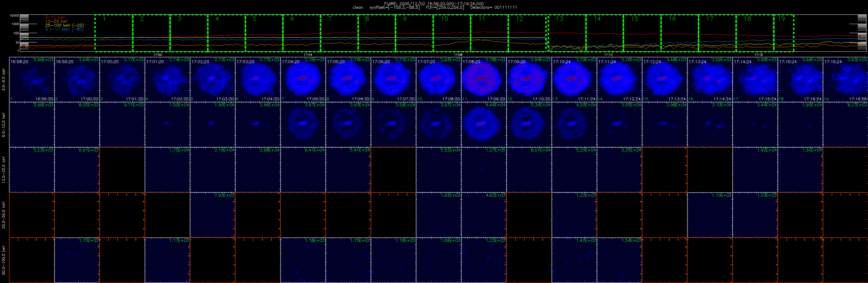The width and height of the screenshot is (868, 283).
Task: Click the 3.92E+03 peak value label
Action: (857, 60)
